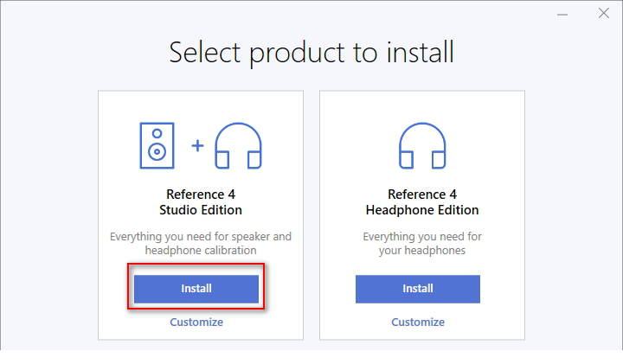
Task: Install Reference 4 Headphone Edition
Action: (418, 289)
